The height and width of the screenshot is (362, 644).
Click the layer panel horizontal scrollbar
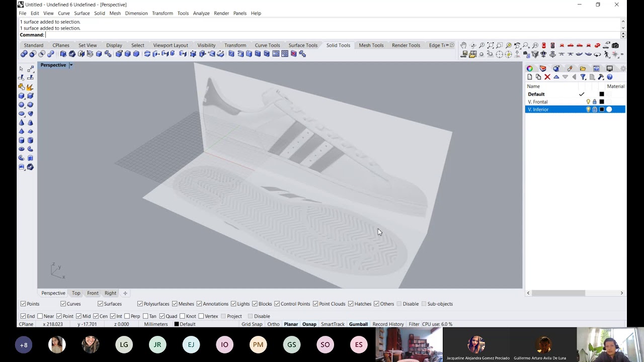click(558, 293)
